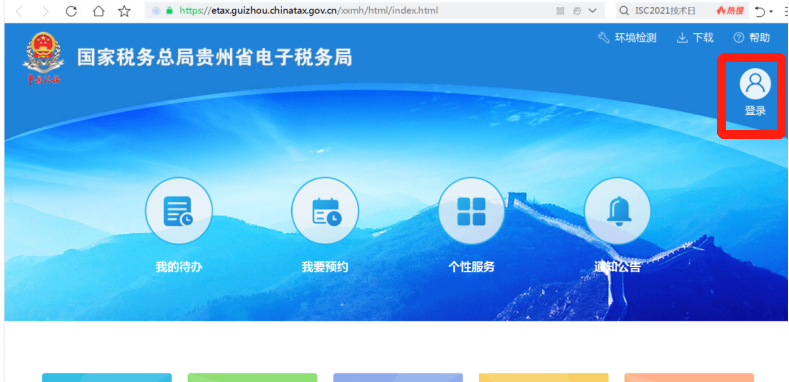Screen dimensions: 789x382
Task: Open 下载 from top menu
Action: 695,38
